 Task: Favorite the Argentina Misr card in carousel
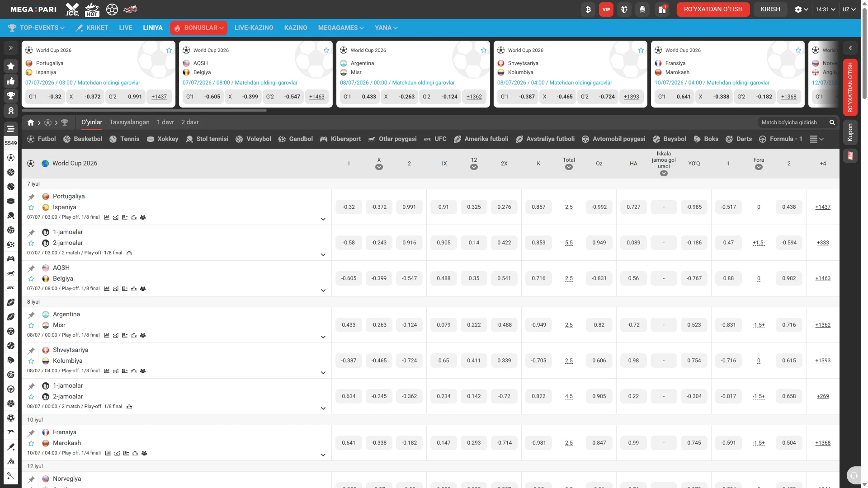coord(484,50)
